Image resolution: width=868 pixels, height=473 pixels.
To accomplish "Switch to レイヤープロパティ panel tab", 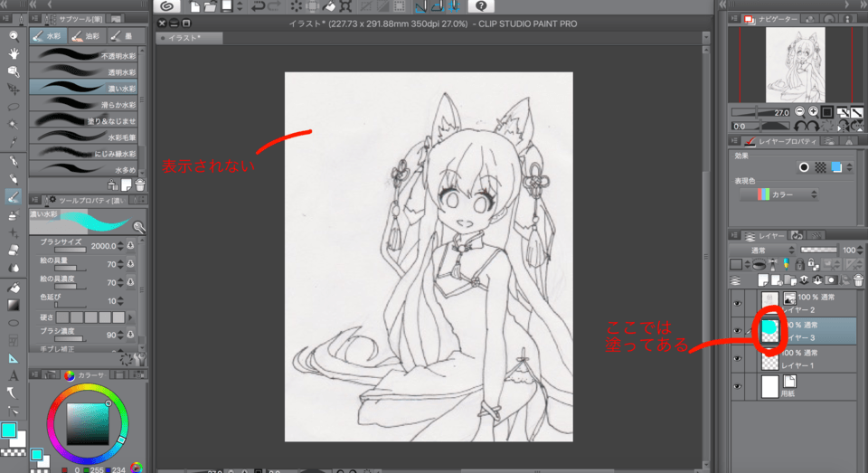I will 781,141.
